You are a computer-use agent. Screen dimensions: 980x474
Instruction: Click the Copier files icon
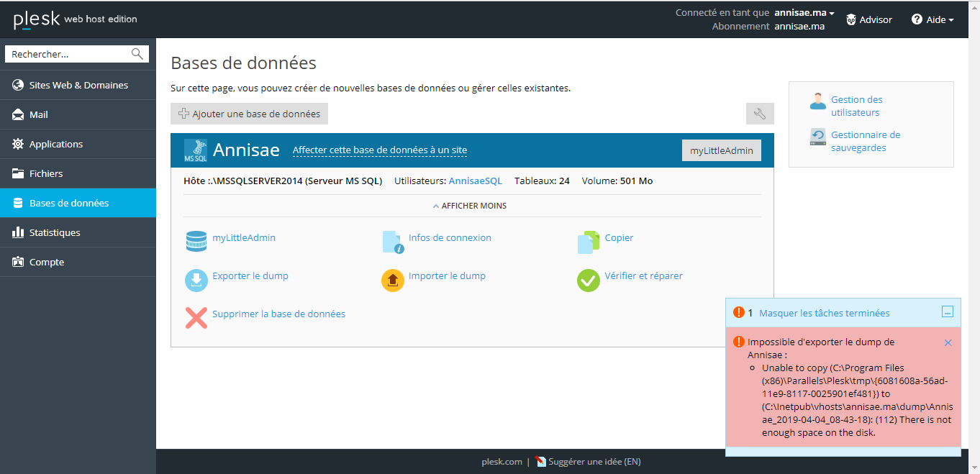[589, 242]
